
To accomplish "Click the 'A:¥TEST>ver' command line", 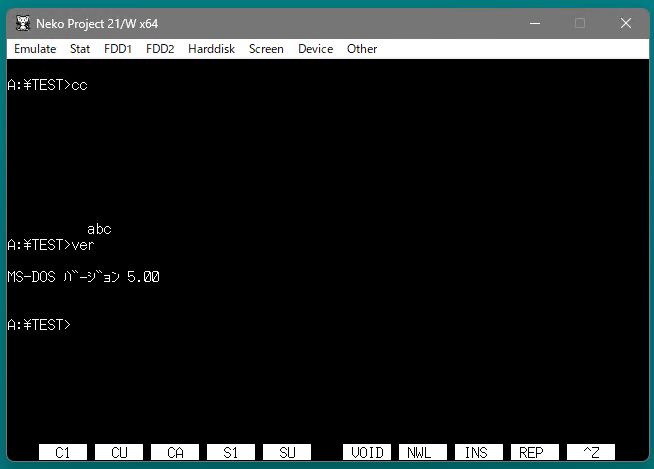I will point(51,245).
